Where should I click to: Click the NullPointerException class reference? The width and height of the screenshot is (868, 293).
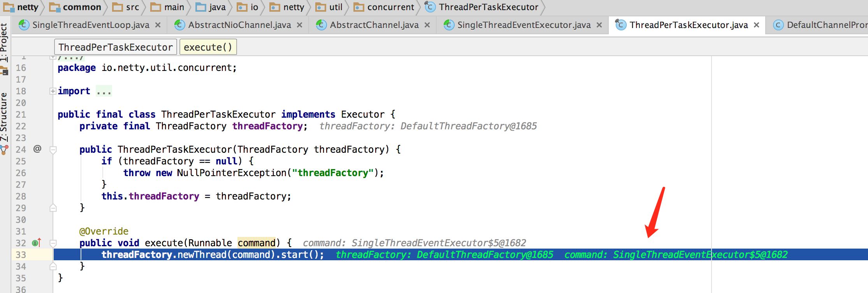coord(232,173)
